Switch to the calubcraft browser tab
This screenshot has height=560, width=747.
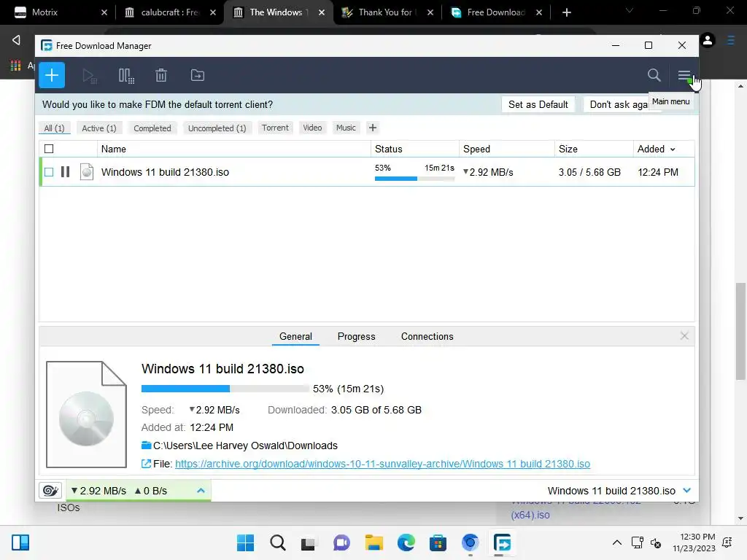(x=169, y=12)
